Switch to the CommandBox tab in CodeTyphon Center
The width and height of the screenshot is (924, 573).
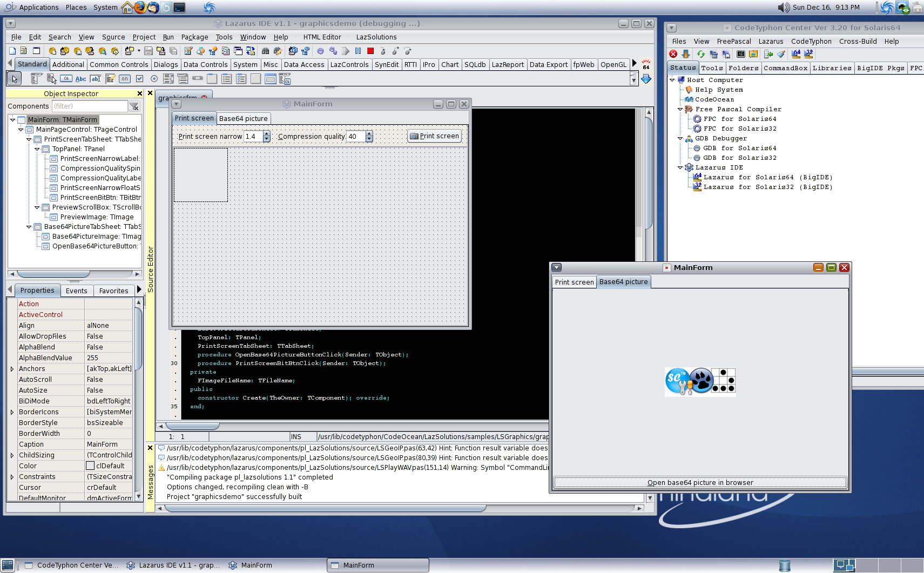(785, 68)
